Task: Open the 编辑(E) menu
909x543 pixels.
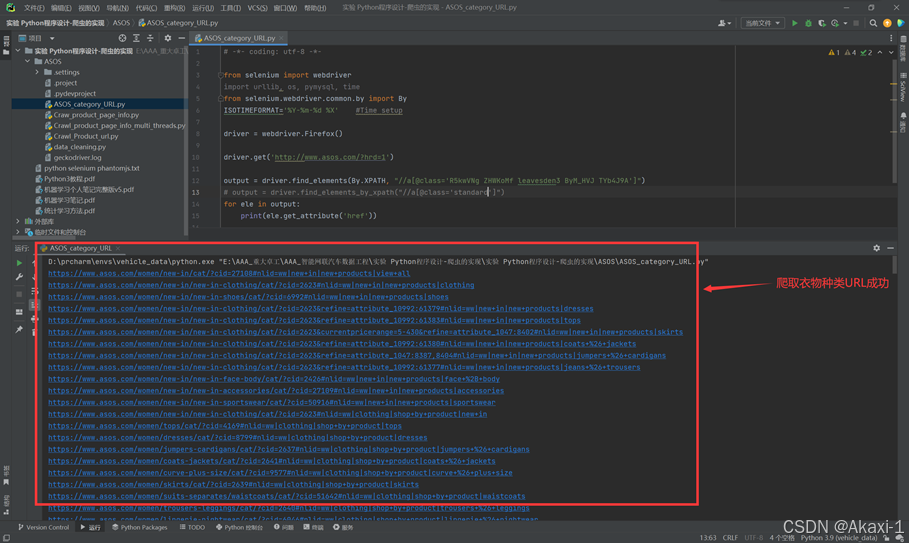Action: 61,8
